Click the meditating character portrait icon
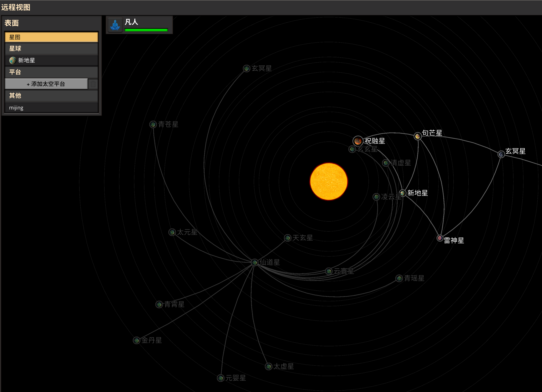 tap(115, 25)
